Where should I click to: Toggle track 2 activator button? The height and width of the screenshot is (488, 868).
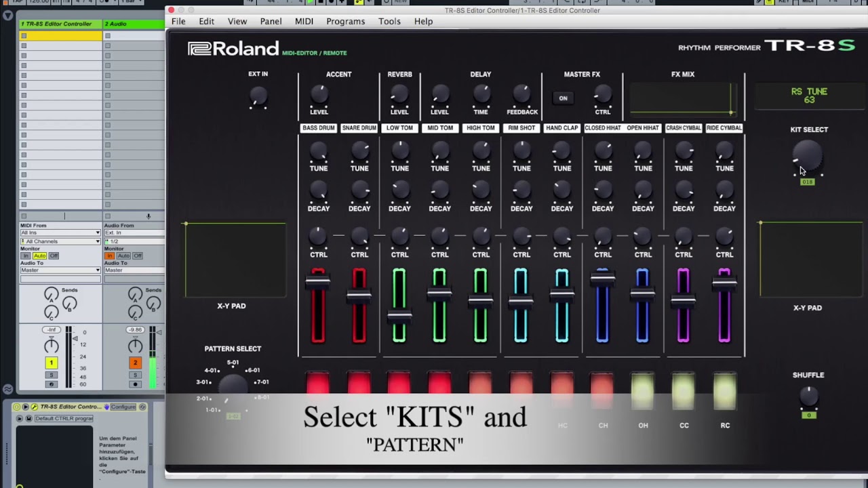pyautogui.click(x=135, y=363)
